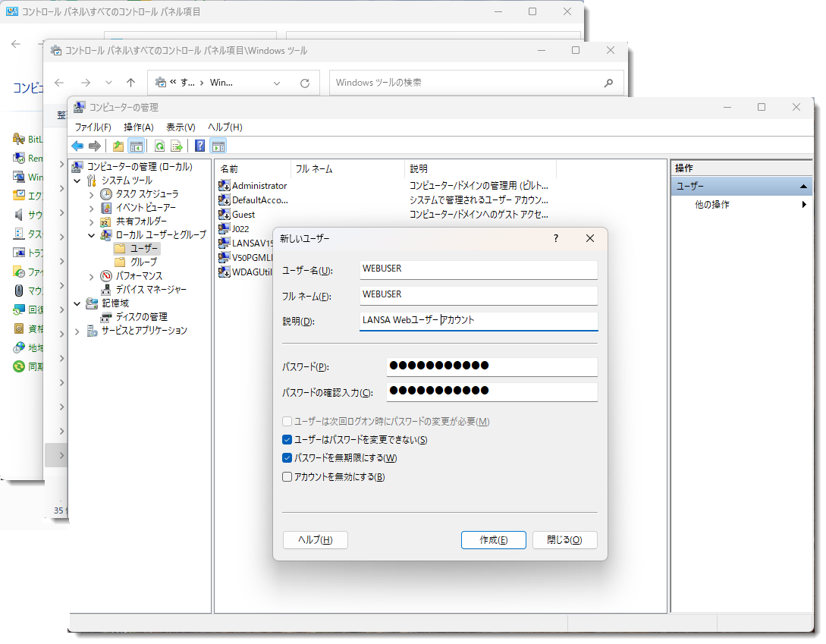This screenshot has height=644, width=826.
Task: Toggle the Show/Hide console tree toolbar icon
Action: click(x=137, y=146)
